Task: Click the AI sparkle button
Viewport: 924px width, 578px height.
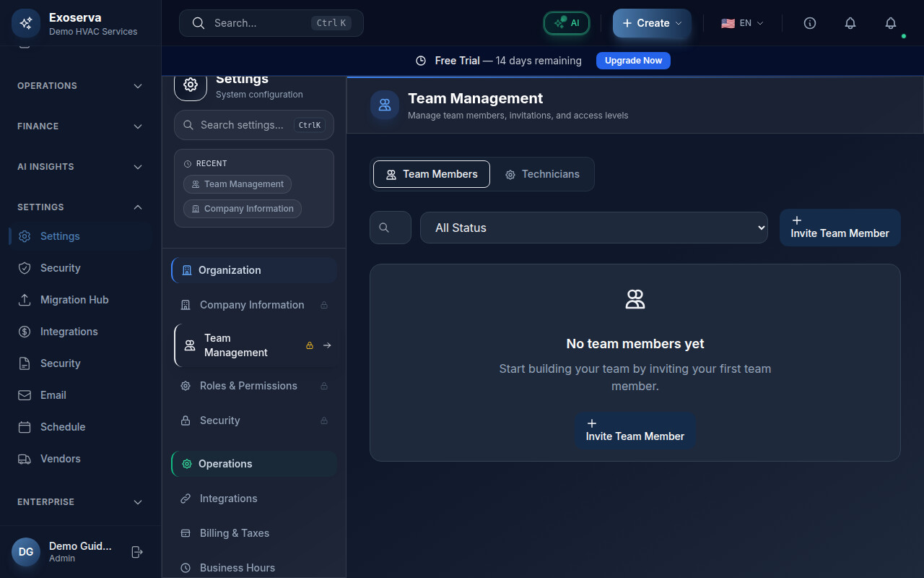Action: (567, 23)
